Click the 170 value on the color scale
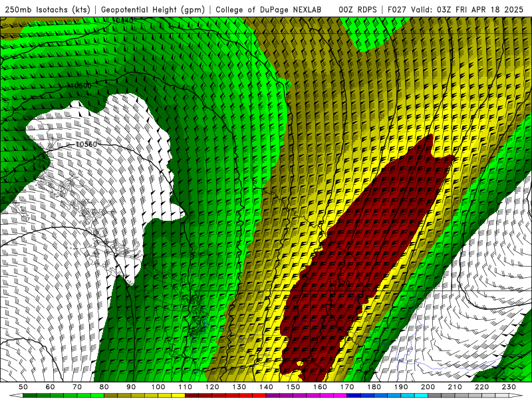Screen dimensions: 532x399 (347, 387)
